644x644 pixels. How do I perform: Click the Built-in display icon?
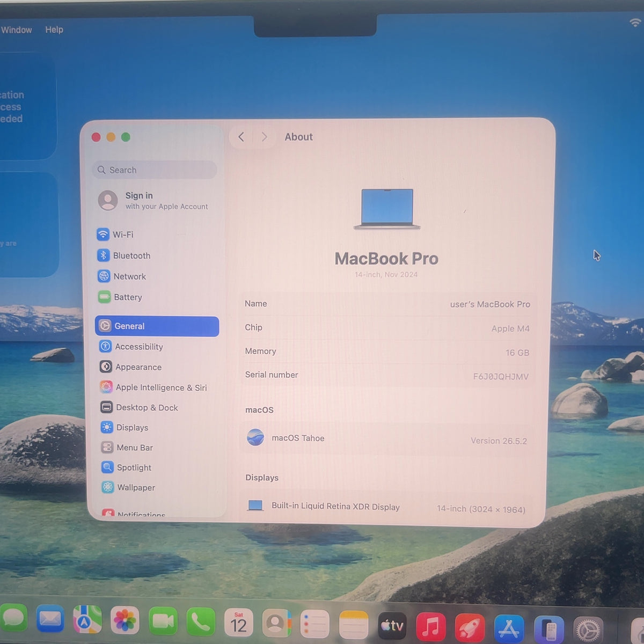pyautogui.click(x=255, y=505)
